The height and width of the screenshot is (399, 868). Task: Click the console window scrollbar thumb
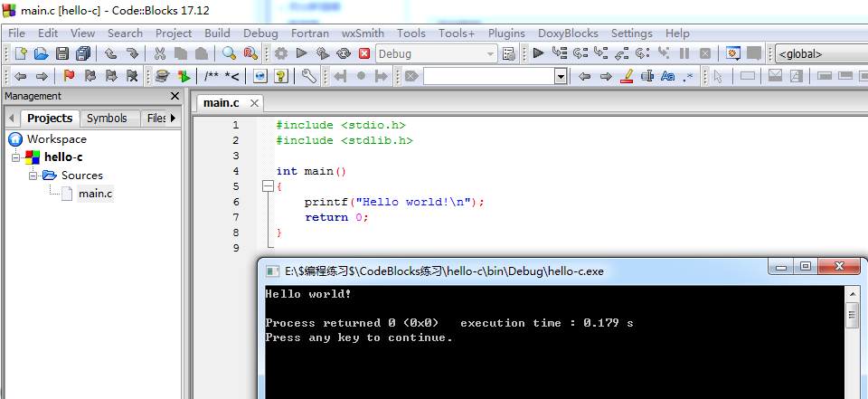point(852,317)
